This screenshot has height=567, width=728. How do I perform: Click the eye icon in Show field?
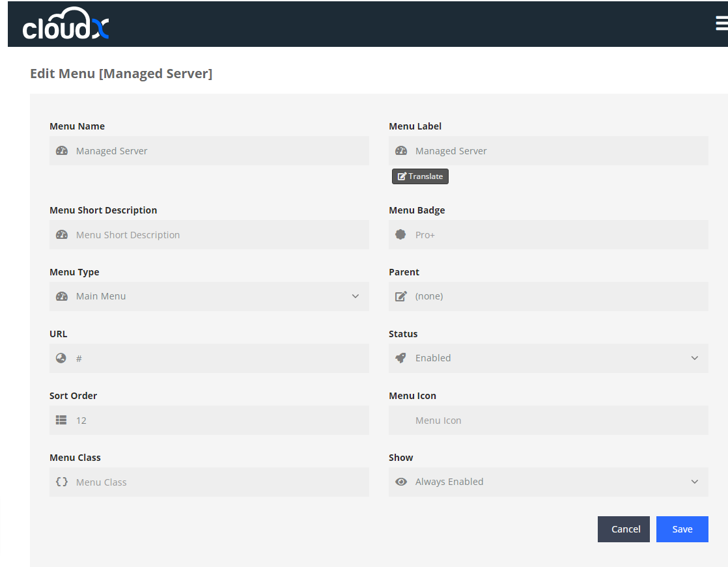401,482
